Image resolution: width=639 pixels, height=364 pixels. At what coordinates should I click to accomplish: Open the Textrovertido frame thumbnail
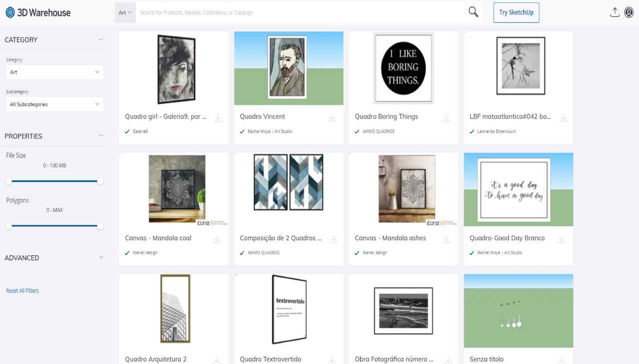pyautogui.click(x=289, y=311)
